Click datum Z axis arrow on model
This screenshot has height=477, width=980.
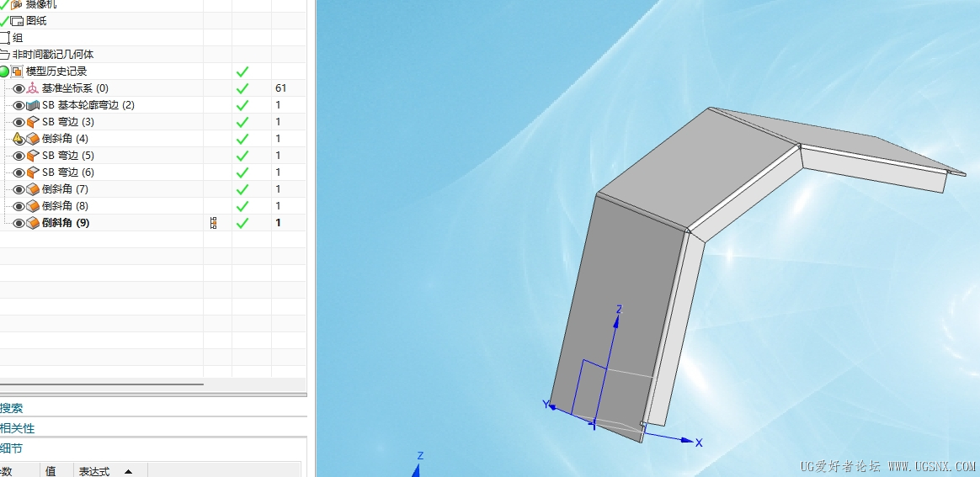coord(617,321)
